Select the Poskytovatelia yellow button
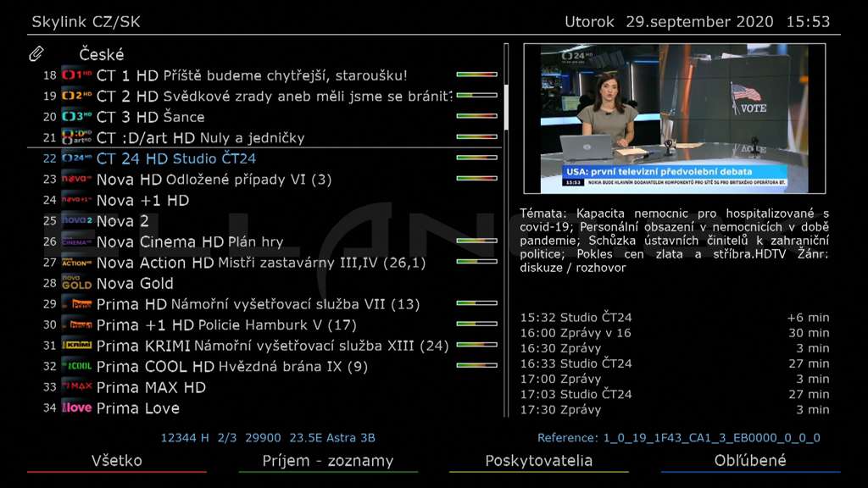 (x=538, y=462)
